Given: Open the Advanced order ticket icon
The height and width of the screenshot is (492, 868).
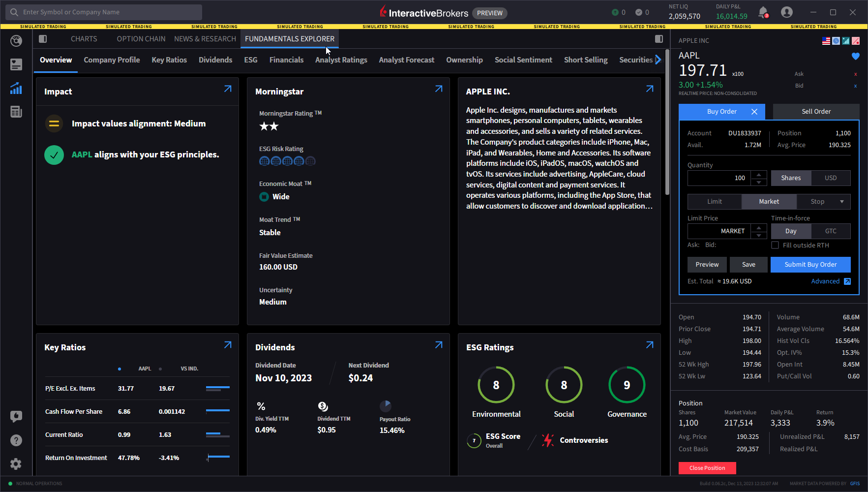Looking at the screenshot, I should point(847,281).
